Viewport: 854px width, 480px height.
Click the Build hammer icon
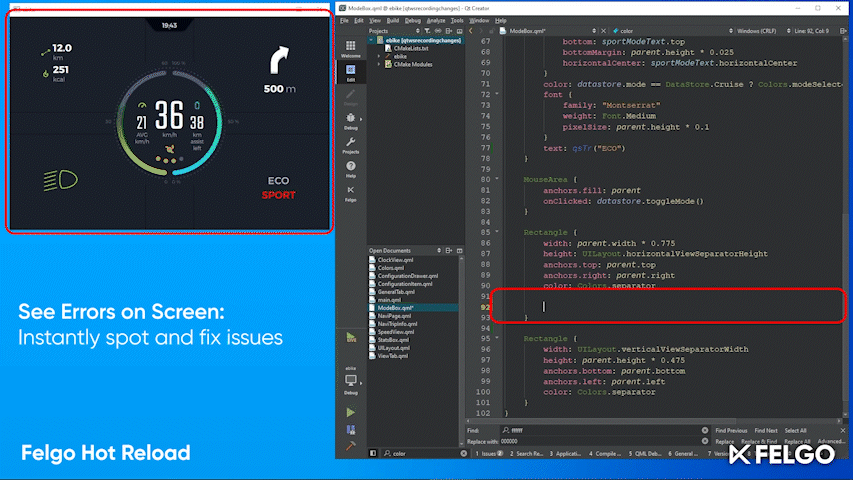pos(351,445)
